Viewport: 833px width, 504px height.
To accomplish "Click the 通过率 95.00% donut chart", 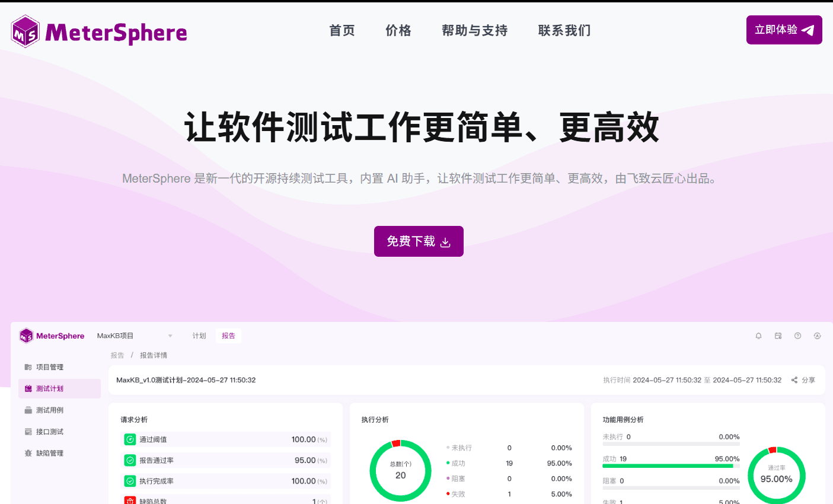I will 777,475.
